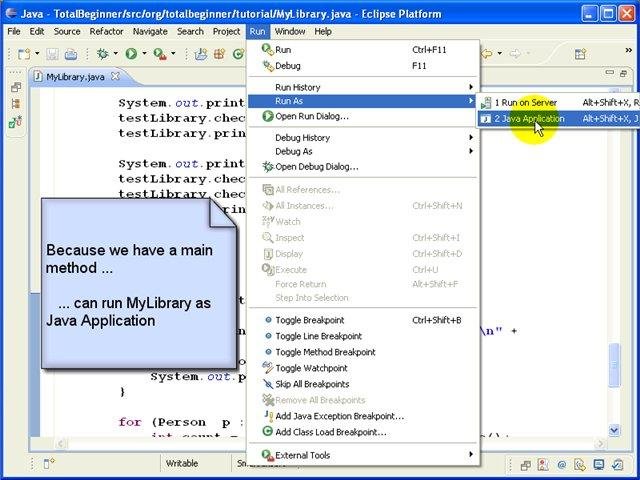The height and width of the screenshot is (480, 640).
Task: Click the fast view icon in bottom-left status bar
Action: point(49,464)
